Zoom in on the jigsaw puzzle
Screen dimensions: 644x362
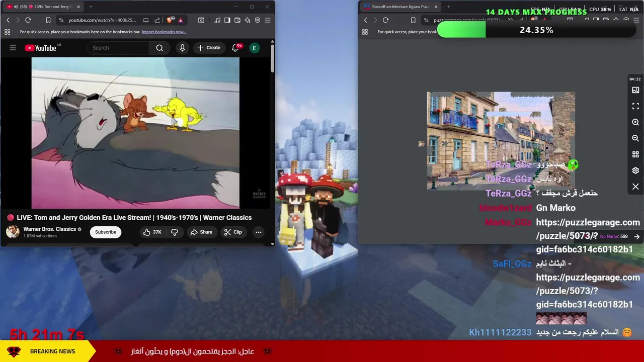tap(635, 122)
